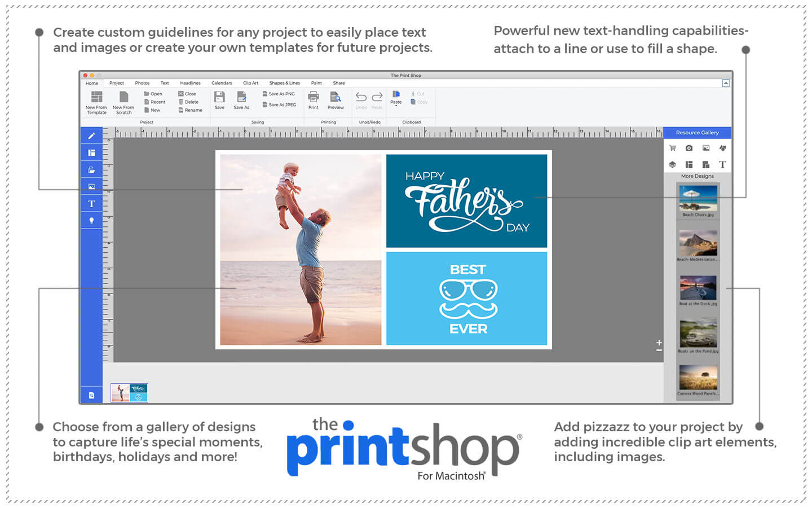Click the template icon beside the T in the gallery
Screen dimensions: 812x508
[706, 164]
